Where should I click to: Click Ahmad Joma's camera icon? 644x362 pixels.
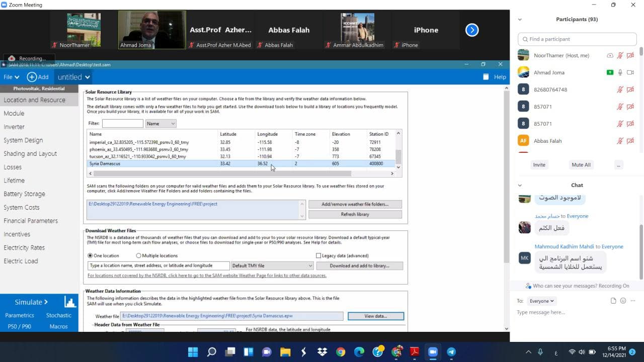630,72
